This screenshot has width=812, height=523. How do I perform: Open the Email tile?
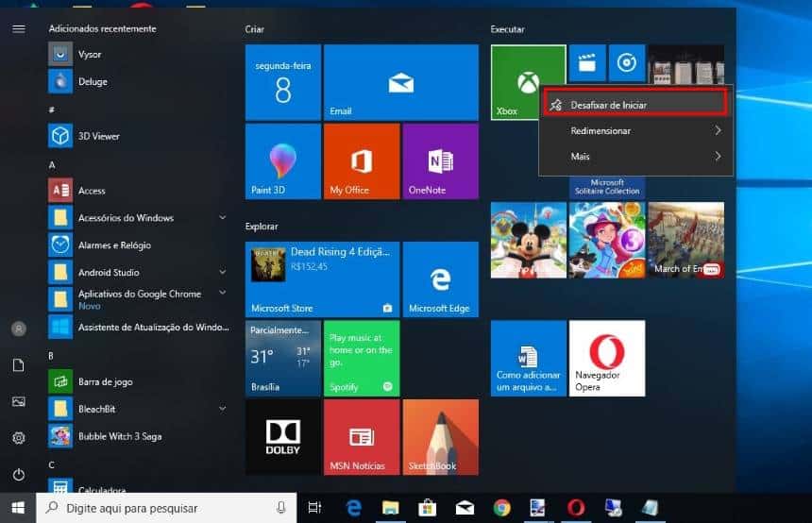pos(401,82)
